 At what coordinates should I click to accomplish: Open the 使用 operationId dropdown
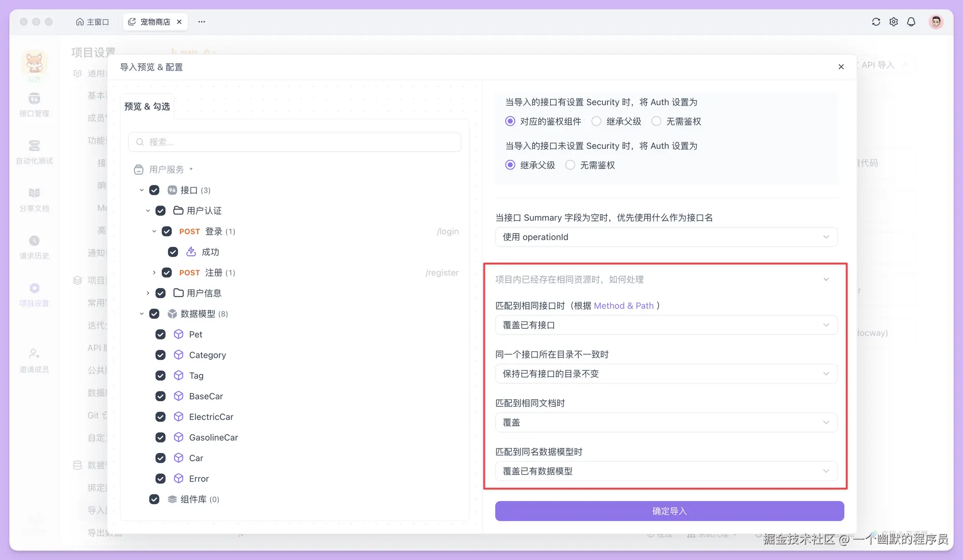click(x=666, y=237)
